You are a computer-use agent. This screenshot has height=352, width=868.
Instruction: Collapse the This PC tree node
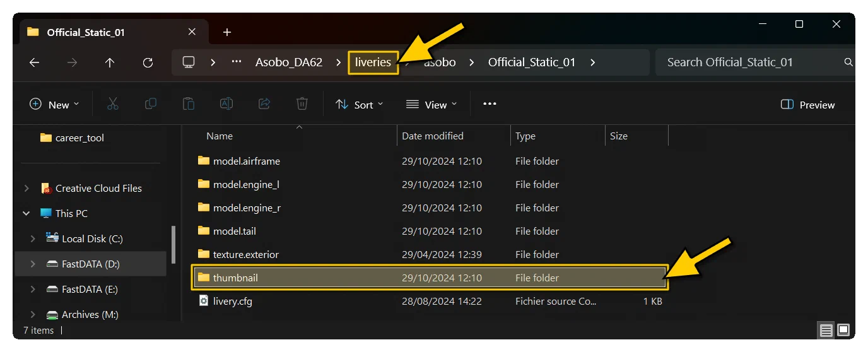click(x=26, y=213)
